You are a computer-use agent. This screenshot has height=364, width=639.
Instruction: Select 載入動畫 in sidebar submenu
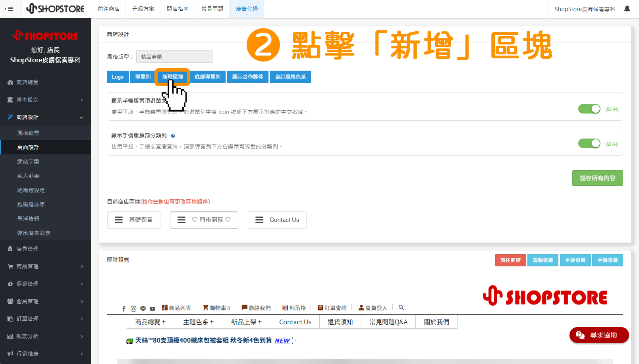click(45, 176)
